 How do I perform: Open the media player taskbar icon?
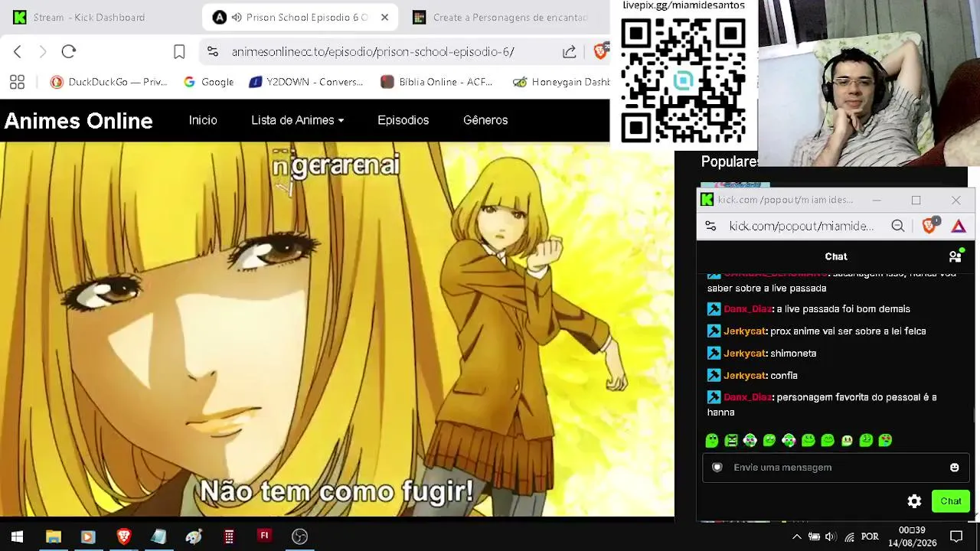click(87, 536)
